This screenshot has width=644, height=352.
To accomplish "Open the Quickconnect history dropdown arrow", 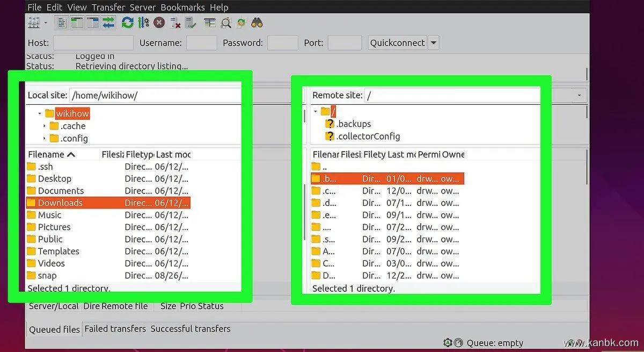I will pyautogui.click(x=434, y=43).
